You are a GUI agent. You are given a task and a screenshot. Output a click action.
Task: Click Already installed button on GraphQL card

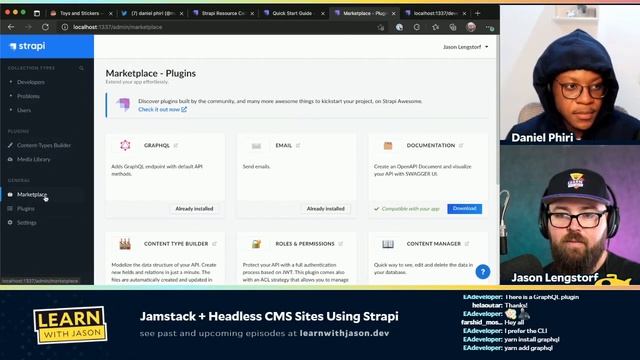[x=194, y=209]
